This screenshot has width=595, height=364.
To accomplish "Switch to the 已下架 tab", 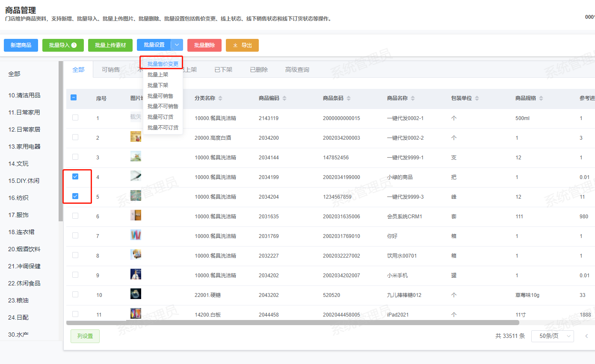I will (223, 70).
